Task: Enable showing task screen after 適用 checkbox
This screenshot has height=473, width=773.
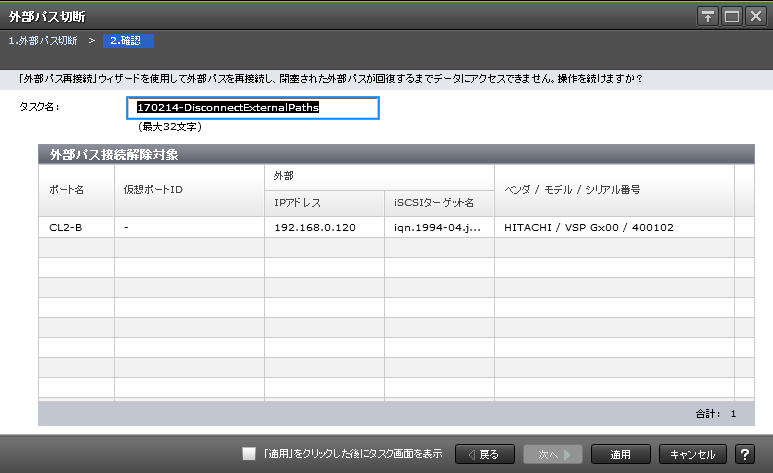Action: pyautogui.click(x=249, y=454)
